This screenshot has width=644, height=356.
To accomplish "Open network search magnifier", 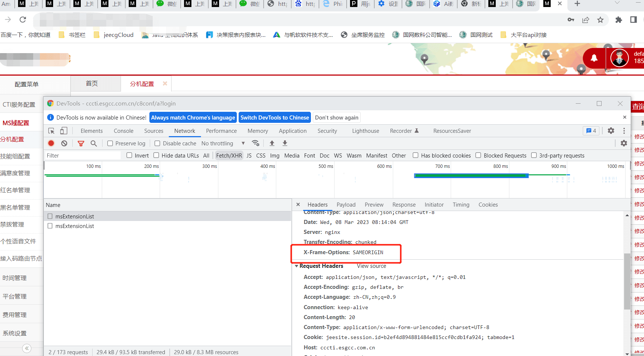I will tap(94, 143).
